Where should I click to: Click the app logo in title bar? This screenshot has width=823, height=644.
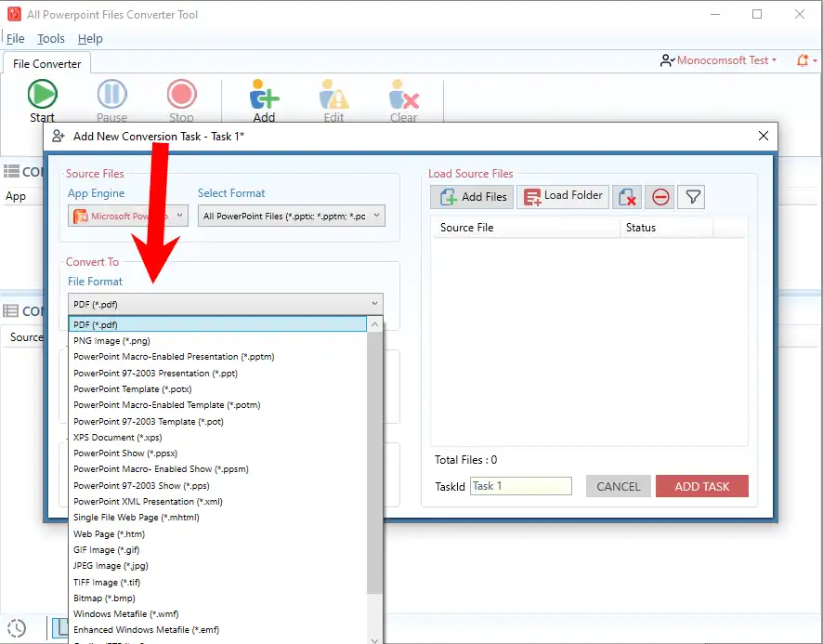(14, 14)
